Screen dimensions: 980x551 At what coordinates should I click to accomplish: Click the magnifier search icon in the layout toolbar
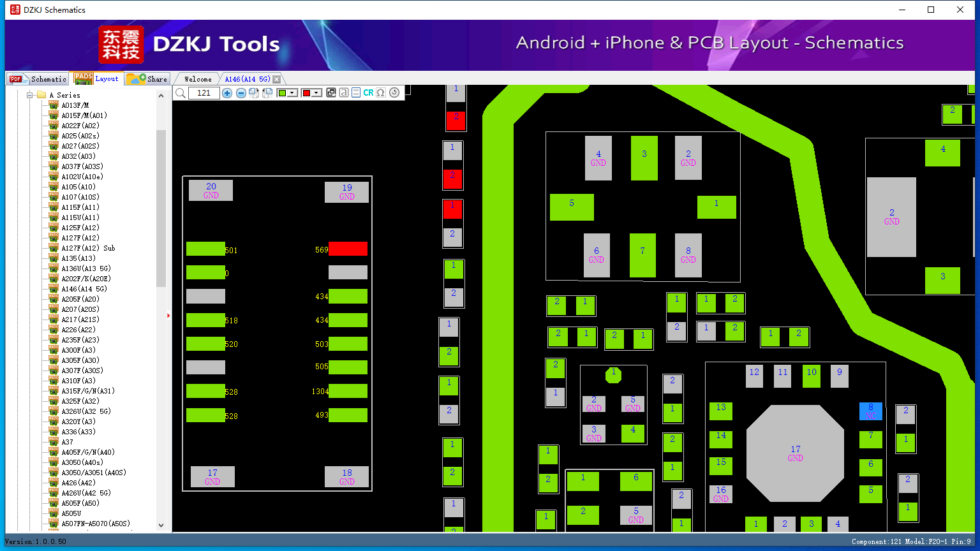pos(181,93)
